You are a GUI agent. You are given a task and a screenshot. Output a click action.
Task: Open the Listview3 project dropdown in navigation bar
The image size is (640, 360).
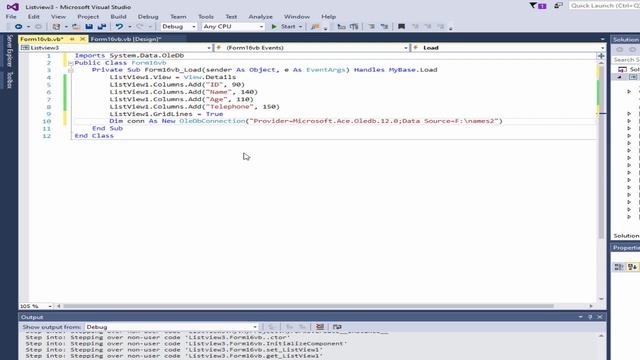point(116,48)
